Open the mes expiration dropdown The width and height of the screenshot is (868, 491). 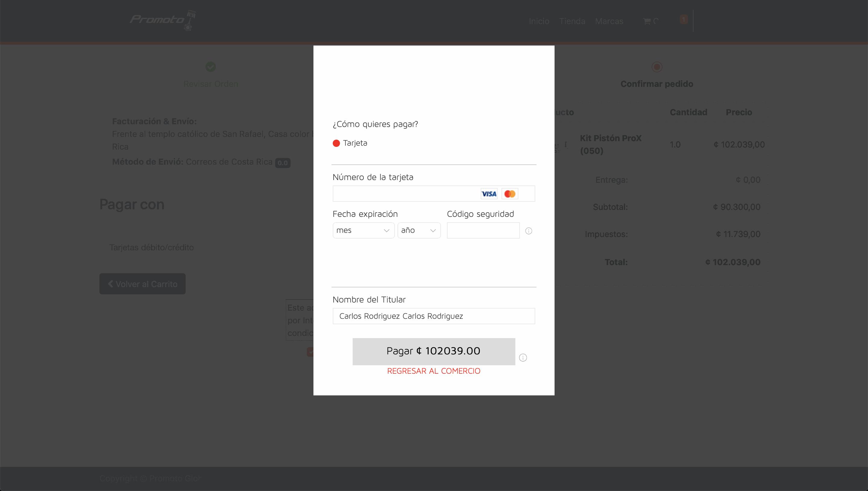[x=363, y=230]
